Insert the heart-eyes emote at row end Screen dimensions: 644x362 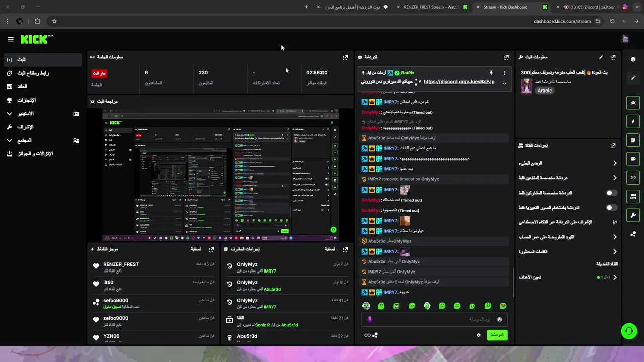coord(503,306)
